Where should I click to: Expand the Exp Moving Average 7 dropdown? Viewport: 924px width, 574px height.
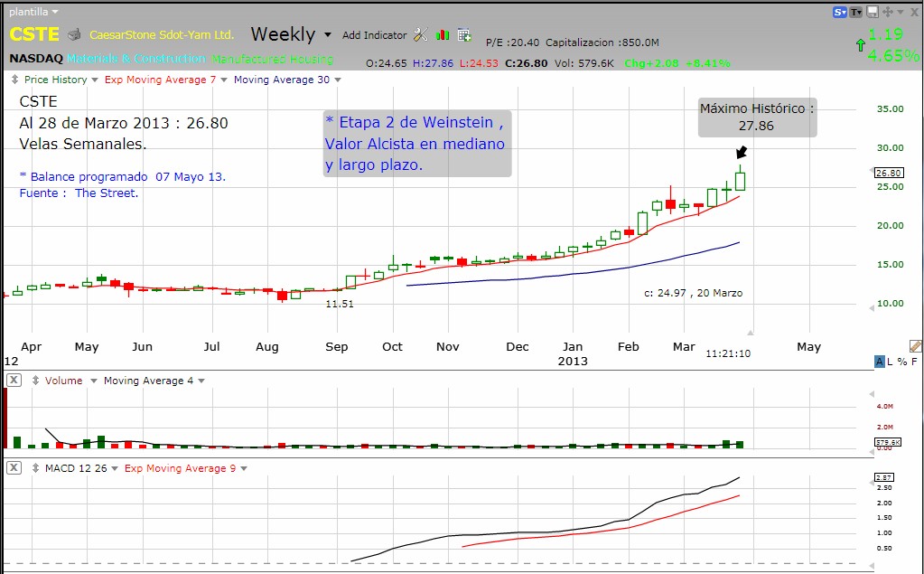point(224,80)
